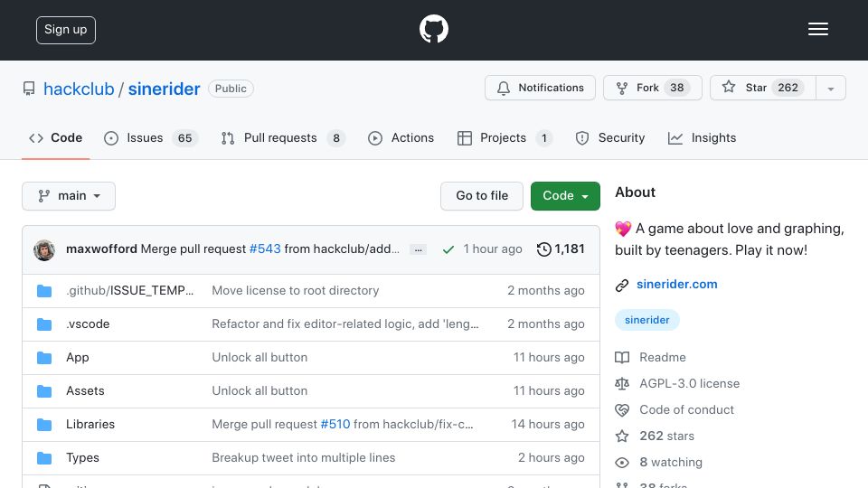Image resolution: width=868 pixels, height=488 pixels.
Task: View the Insights tab
Action: tap(702, 137)
